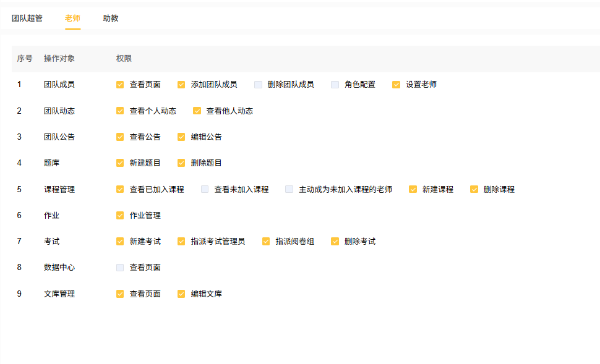Uncheck 查看个人动态 permission
This screenshot has height=364, width=600.
click(120, 111)
